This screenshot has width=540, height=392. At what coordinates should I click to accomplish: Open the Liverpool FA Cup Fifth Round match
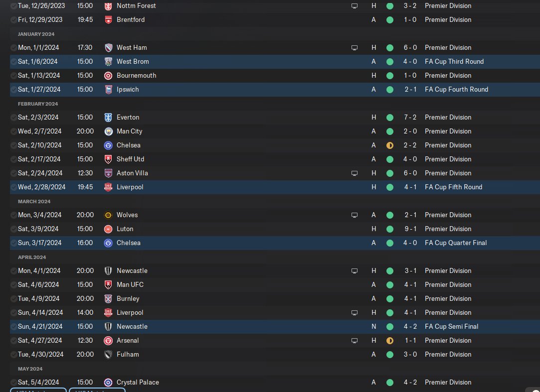click(x=275, y=187)
